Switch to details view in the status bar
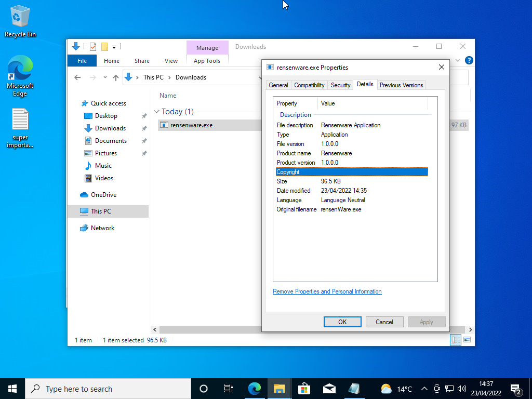532x399 pixels. tap(456, 340)
